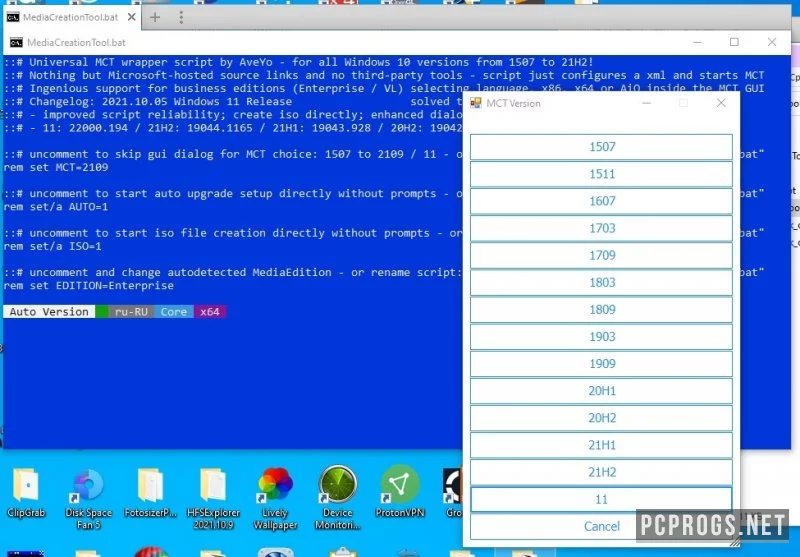The image size is (800, 557).
Task: Open a new terminal tab with plus
Action: click(155, 17)
